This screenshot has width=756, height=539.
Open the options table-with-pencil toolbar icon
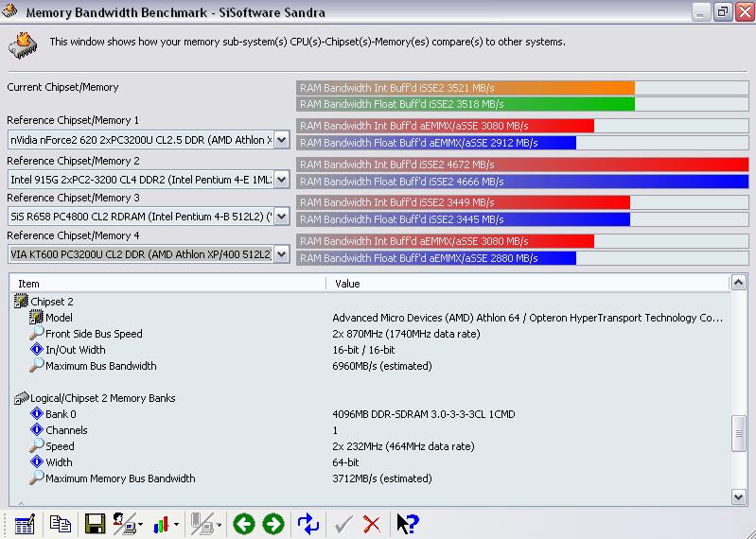(25, 524)
